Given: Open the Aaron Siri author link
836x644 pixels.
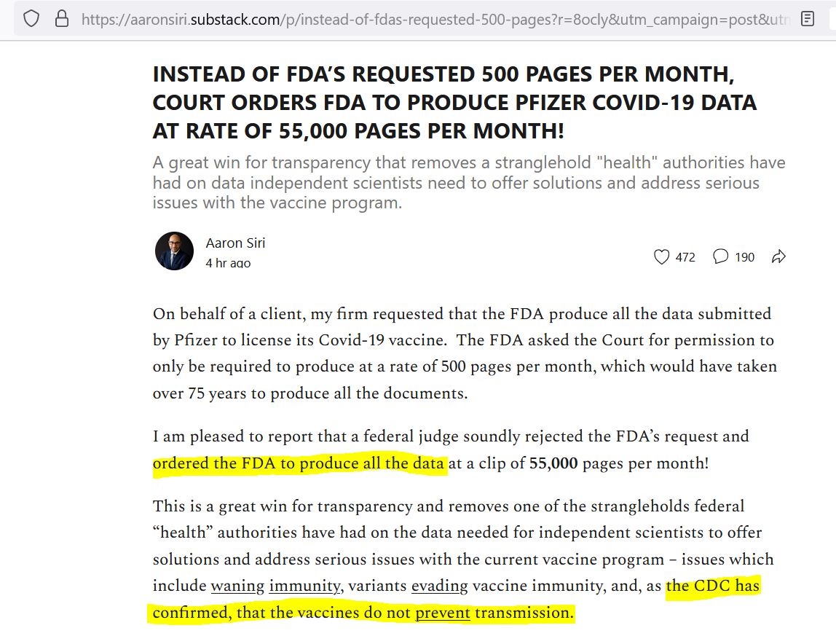Looking at the screenshot, I should (x=235, y=243).
